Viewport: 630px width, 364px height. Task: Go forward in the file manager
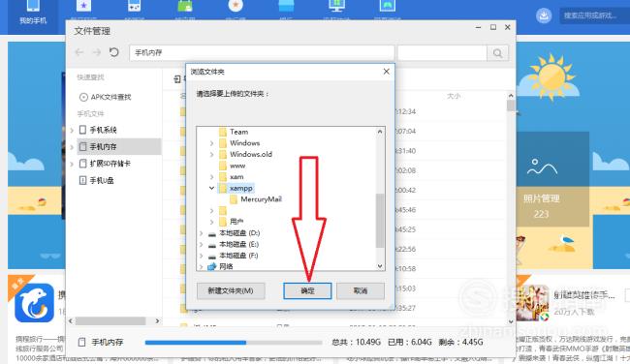click(96, 52)
